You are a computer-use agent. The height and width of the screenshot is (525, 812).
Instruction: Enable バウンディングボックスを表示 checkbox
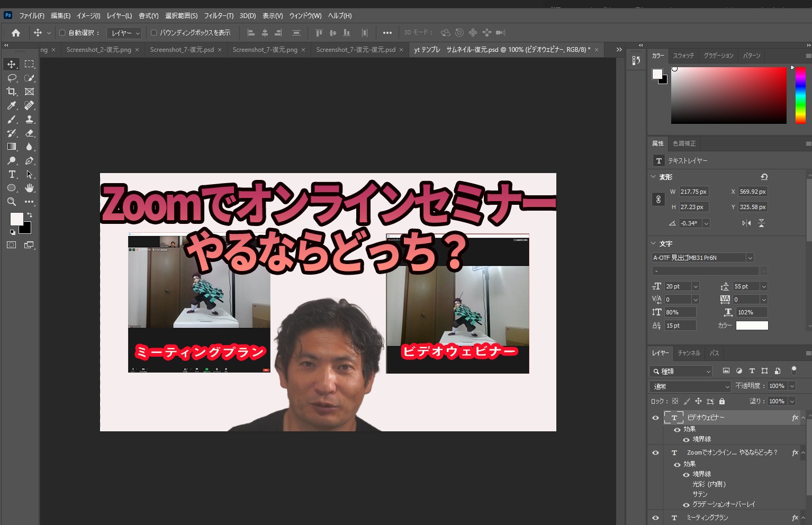(154, 33)
